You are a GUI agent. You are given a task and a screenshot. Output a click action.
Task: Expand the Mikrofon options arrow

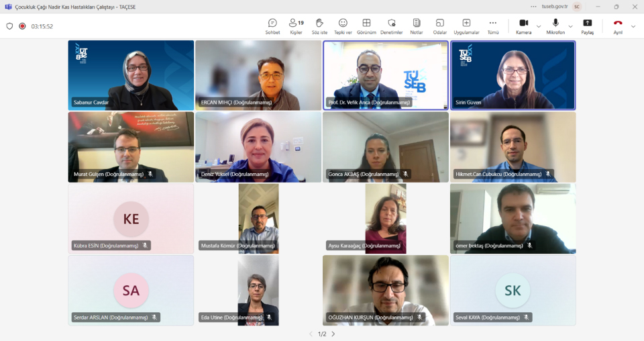coord(571,27)
